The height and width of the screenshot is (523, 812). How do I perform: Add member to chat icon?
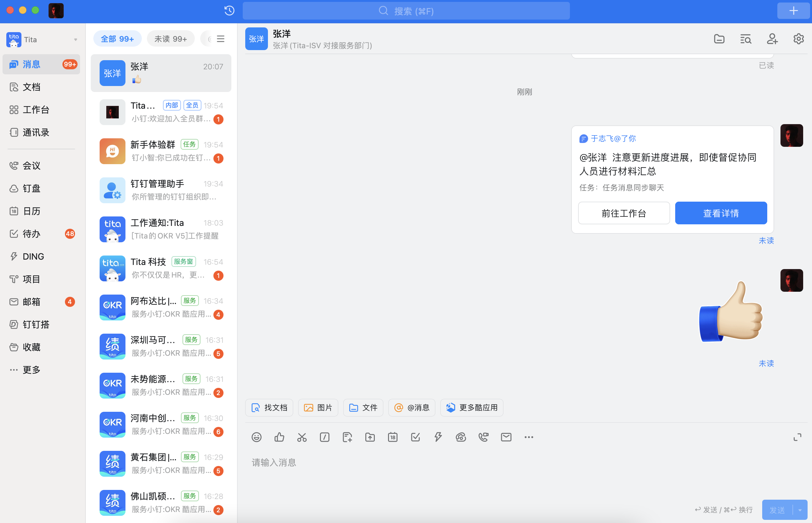(x=772, y=39)
